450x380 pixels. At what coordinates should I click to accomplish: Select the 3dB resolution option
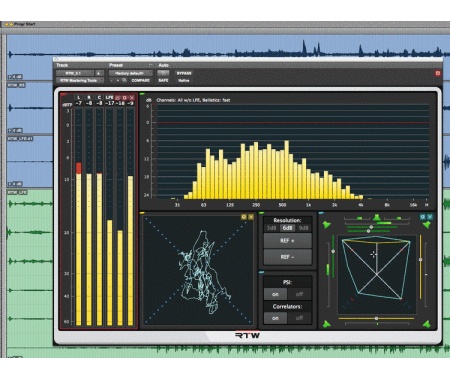tap(271, 228)
